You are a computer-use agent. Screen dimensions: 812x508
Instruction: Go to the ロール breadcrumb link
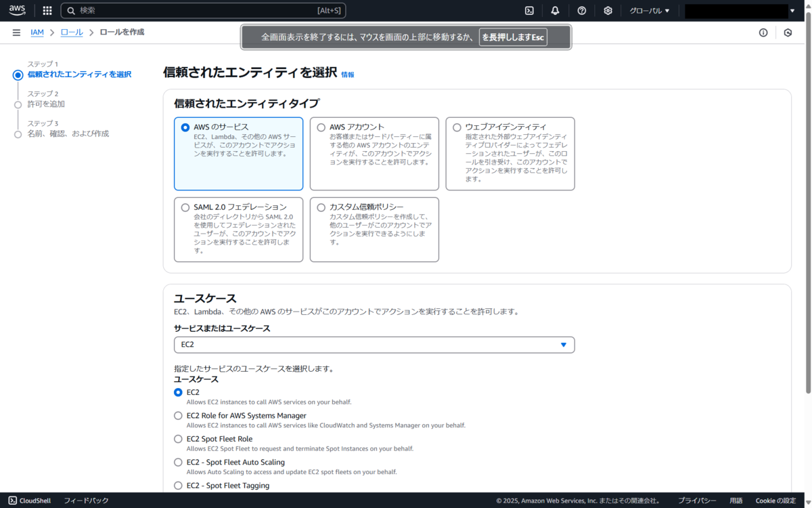(72, 33)
